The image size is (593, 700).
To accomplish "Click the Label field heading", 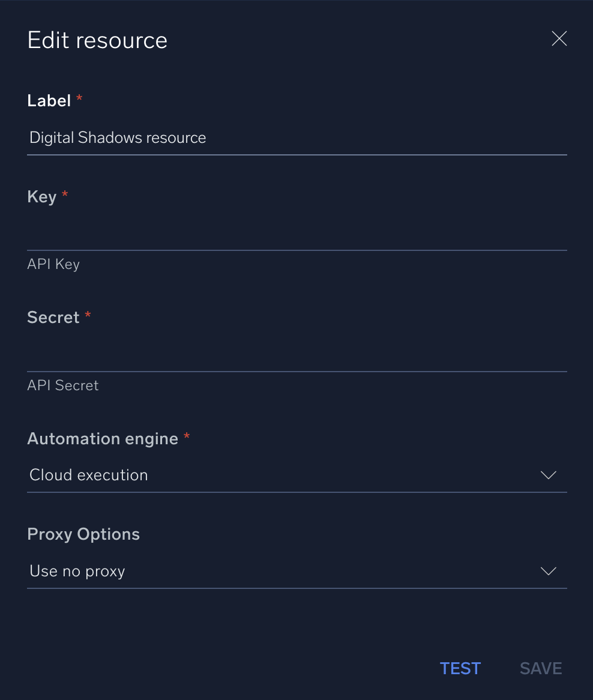I will [x=49, y=101].
